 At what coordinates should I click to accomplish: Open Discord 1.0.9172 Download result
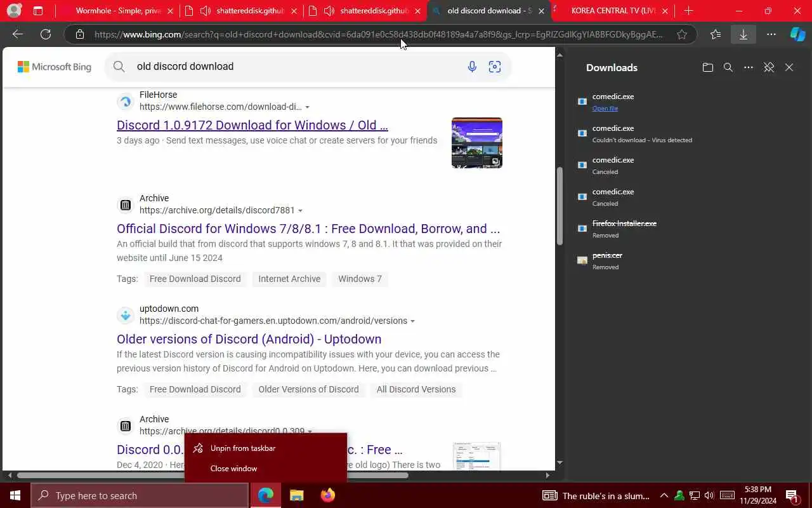click(252, 125)
